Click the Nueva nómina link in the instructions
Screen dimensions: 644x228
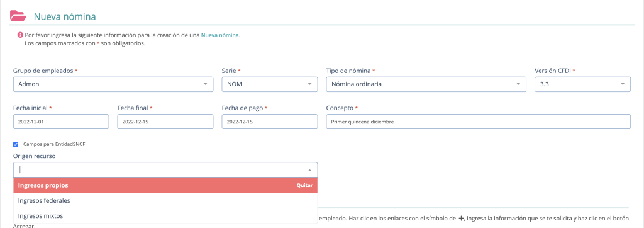point(219,35)
